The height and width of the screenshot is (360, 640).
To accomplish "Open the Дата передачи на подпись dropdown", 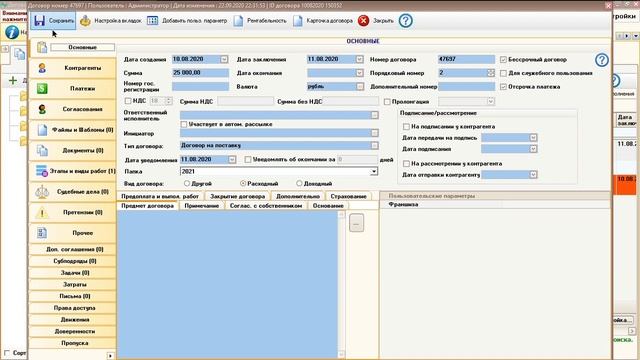I will tap(533, 138).
